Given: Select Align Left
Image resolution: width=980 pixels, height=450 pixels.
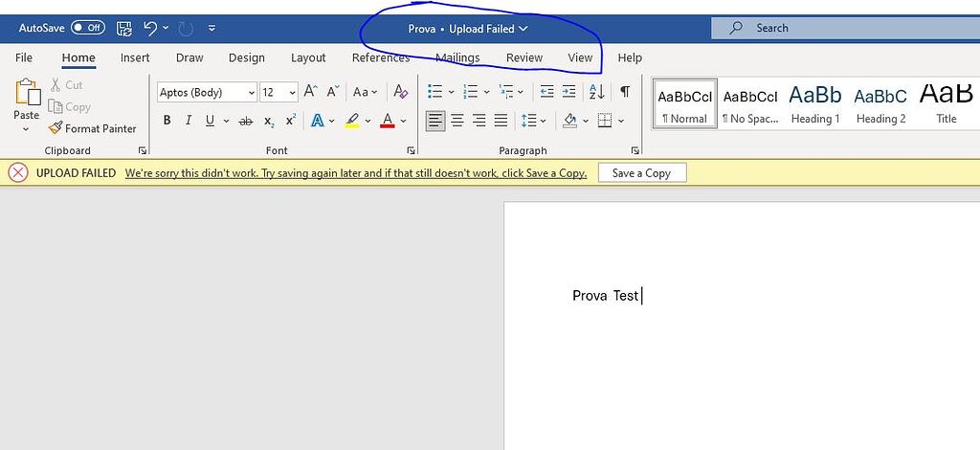Looking at the screenshot, I should pyautogui.click(x=435, y=120).
